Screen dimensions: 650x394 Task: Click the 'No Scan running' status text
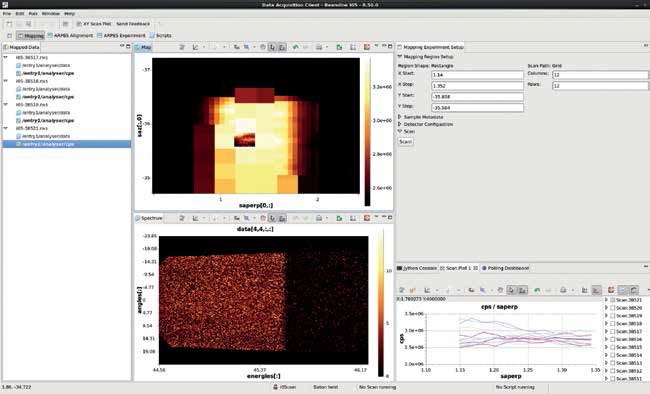click(377, 387)
